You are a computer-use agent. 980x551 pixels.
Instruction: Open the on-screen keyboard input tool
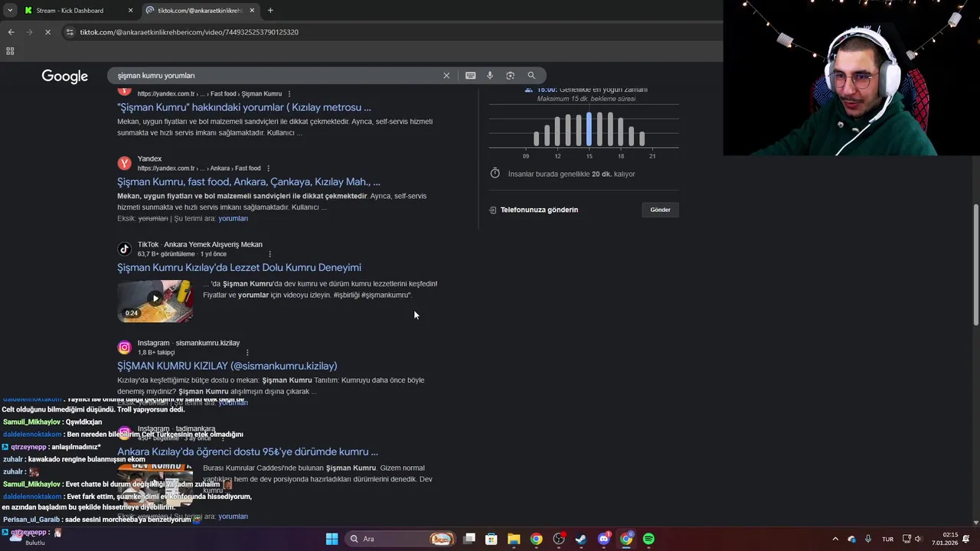click(x=470, y=76)
